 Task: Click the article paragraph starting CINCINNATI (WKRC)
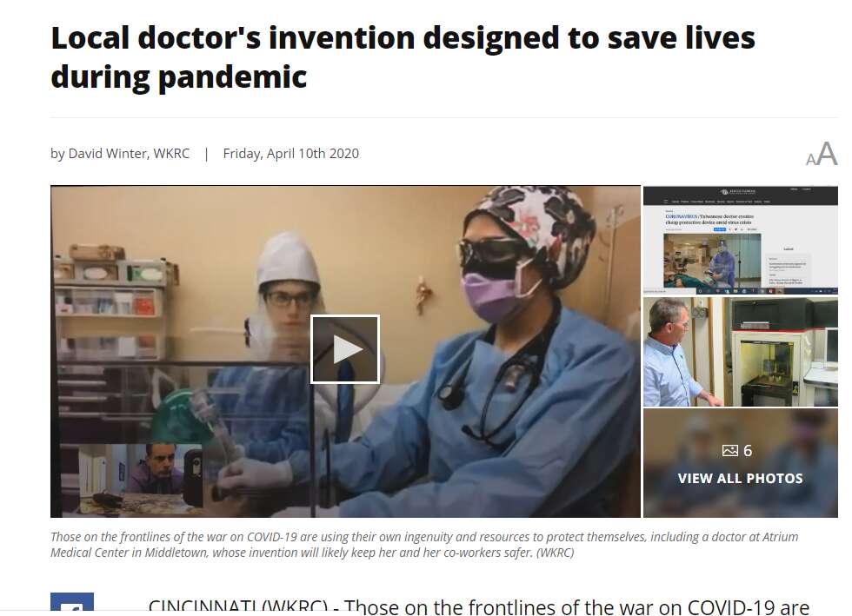pyautogui.click(x=479, y=606)
